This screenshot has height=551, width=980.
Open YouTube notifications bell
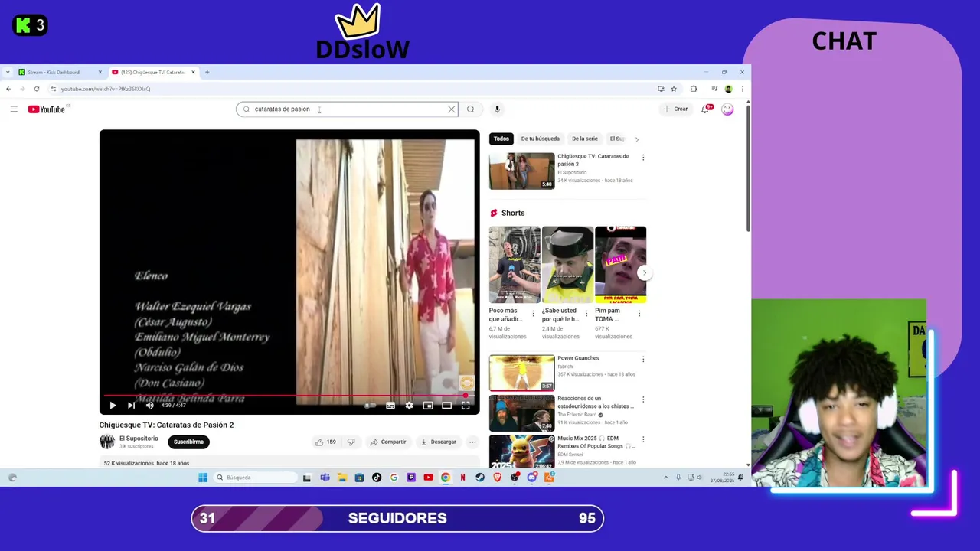pyautogui.click(x=705, y=109)
